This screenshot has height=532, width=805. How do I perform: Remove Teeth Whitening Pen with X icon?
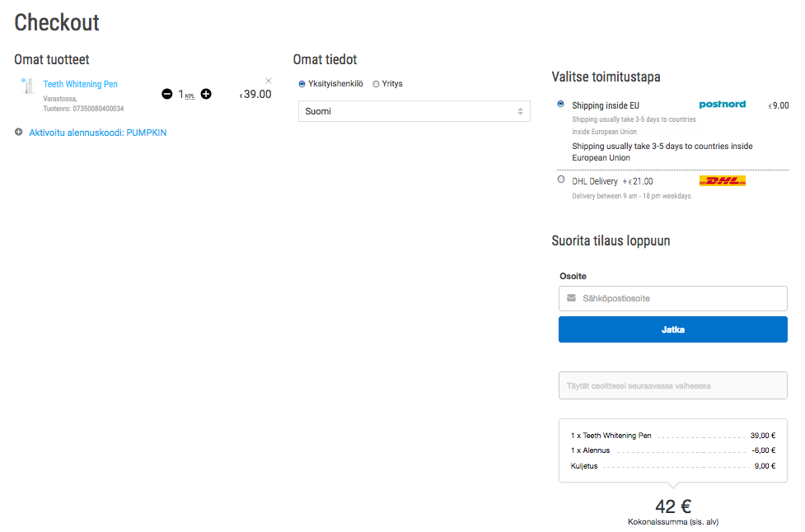[x=269, y=81]
